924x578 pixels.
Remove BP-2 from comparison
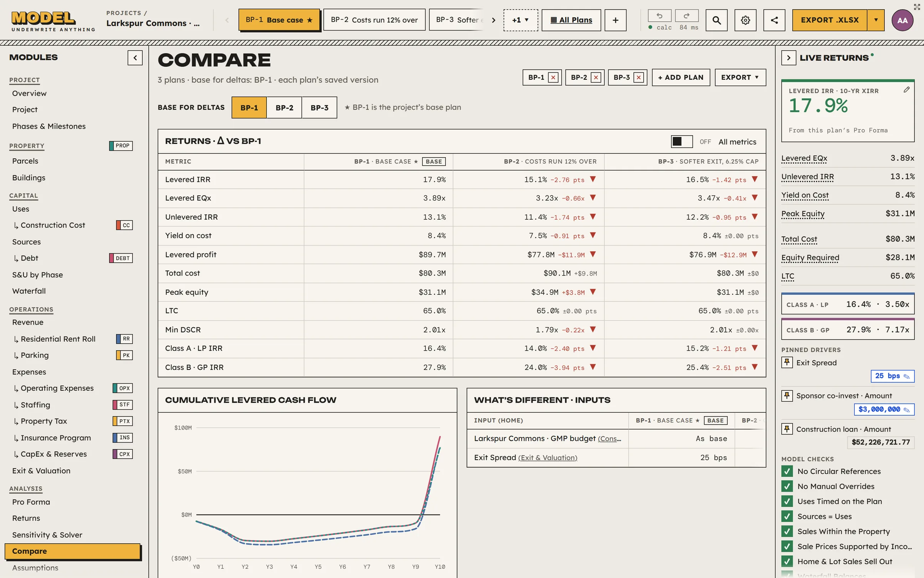click(x=596, y=77)
